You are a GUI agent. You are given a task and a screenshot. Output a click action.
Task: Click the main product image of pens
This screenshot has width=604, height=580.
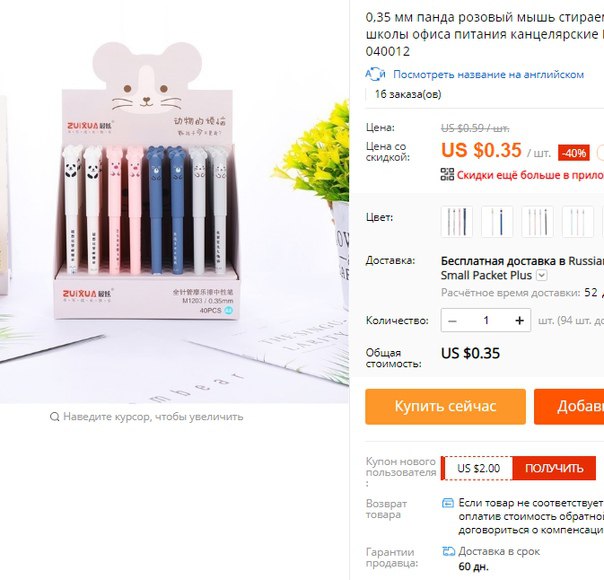[174, 201]
